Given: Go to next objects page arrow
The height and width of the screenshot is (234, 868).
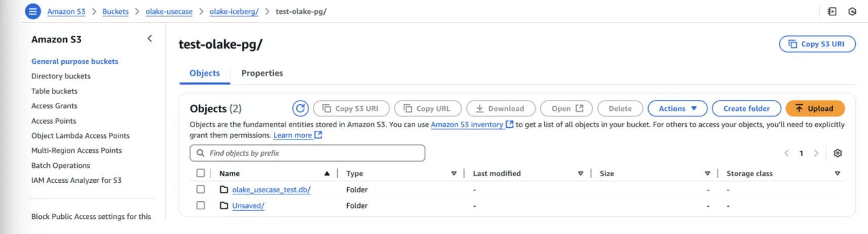Looking at the screenshot, I should tap(816, 153).
